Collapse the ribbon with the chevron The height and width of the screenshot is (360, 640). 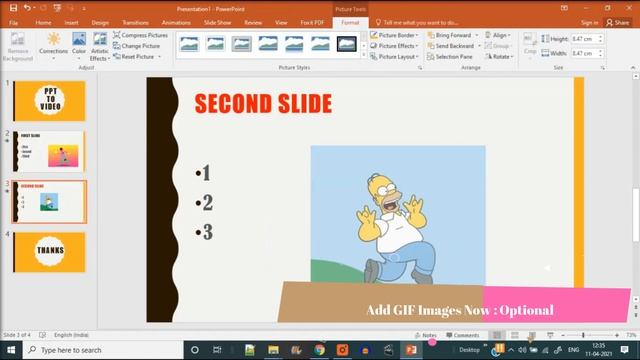pyautogui.click(x=633, y=68)
